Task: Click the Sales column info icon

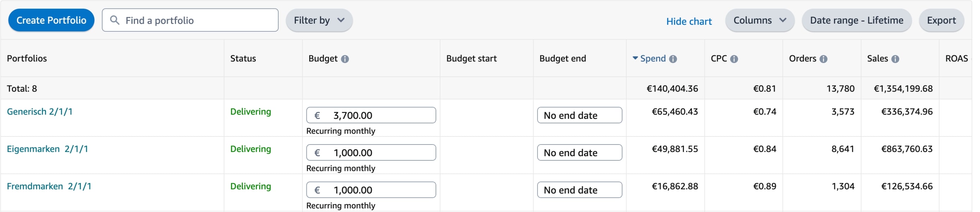Action: (896, 59)
